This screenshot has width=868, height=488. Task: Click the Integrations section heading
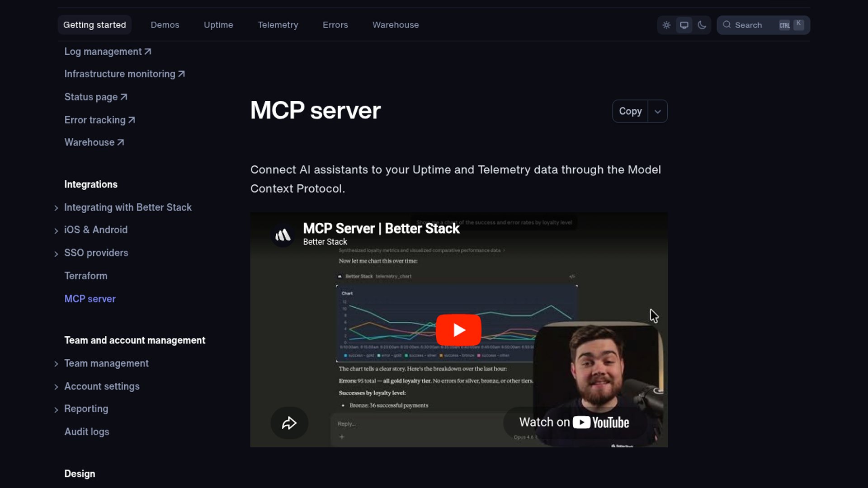tap(91, 184)
